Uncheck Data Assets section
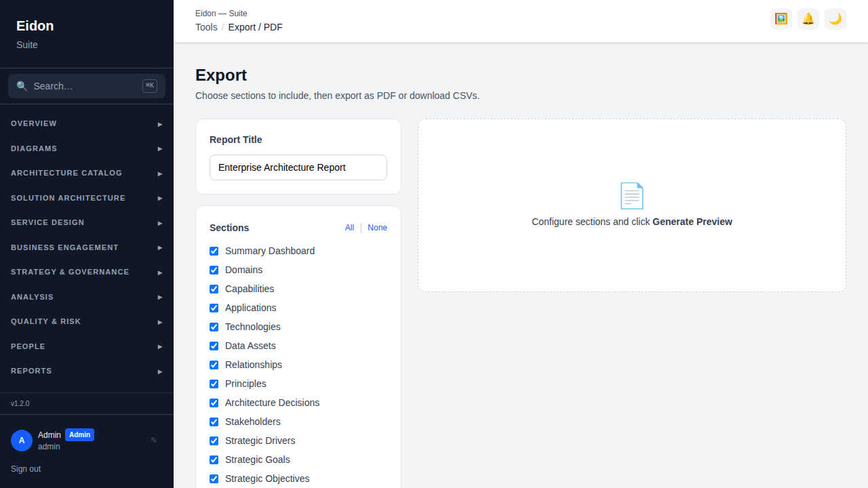This screenshot has width=868, height=488. point(214,346)
